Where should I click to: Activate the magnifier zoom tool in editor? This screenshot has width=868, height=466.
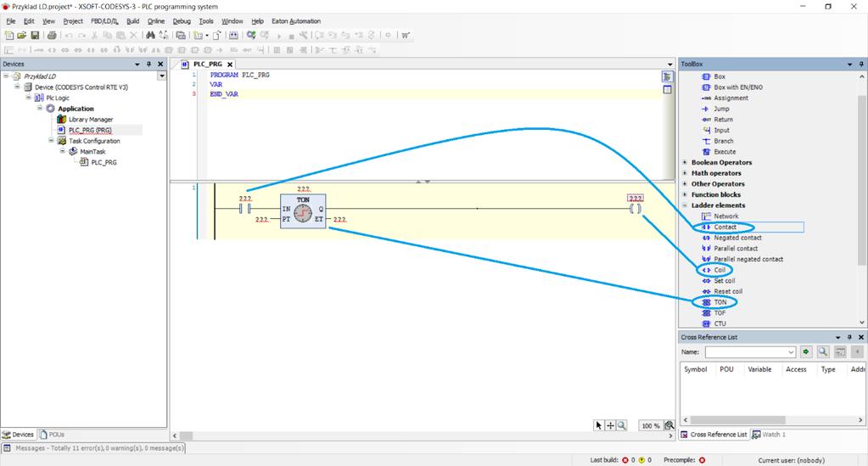(622, 425)
